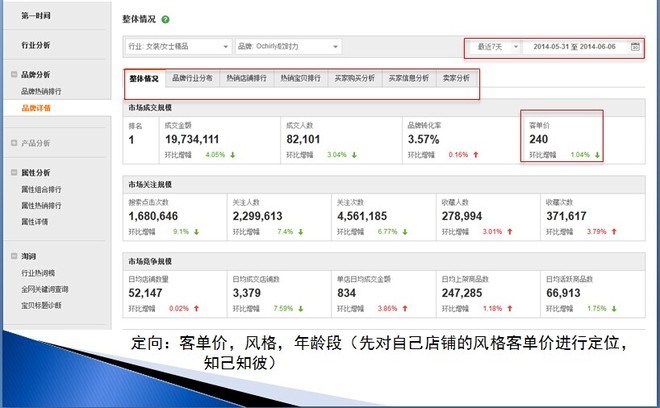This screenshot has width=660, height=408.
Task: Switch to the 热销宝贝排行 tab
Action: (301, 78)
